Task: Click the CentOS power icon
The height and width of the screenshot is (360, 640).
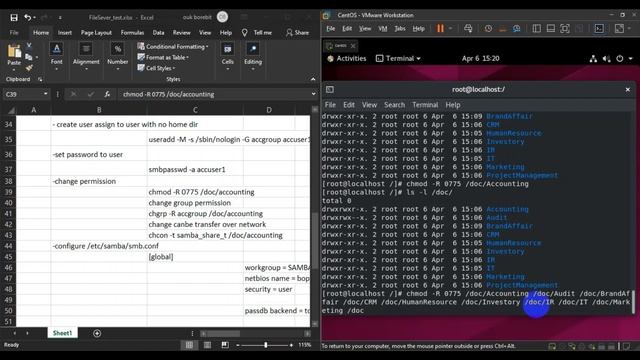Action: (x=620, y=59)
